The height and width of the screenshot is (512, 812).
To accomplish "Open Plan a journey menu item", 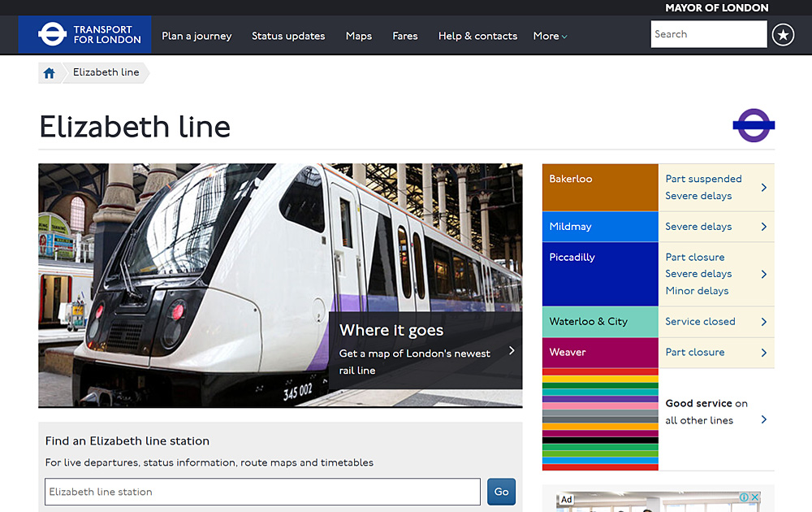I will (197, 36).
